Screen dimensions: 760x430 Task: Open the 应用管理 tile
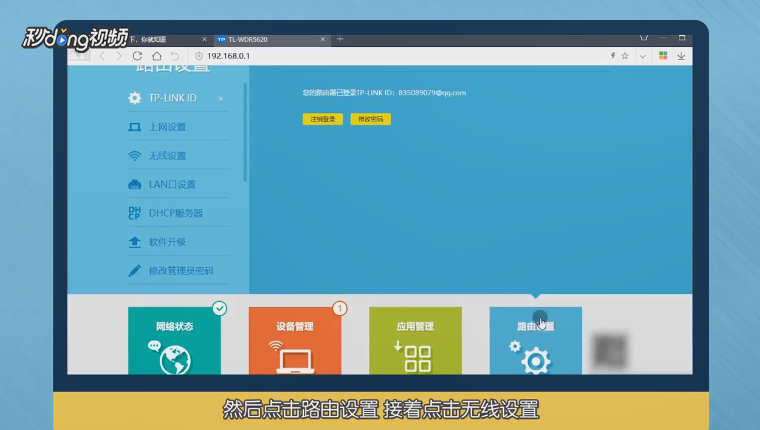415,341
